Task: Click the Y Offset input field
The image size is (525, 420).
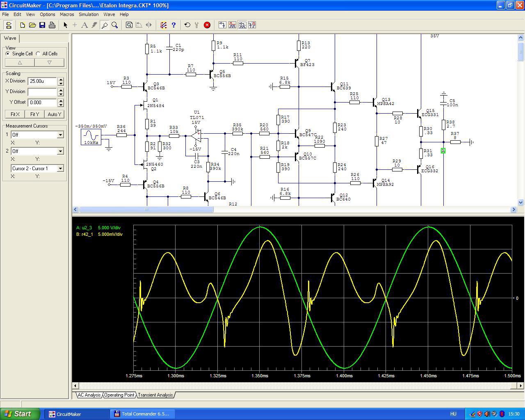Action: coord(42,103)
